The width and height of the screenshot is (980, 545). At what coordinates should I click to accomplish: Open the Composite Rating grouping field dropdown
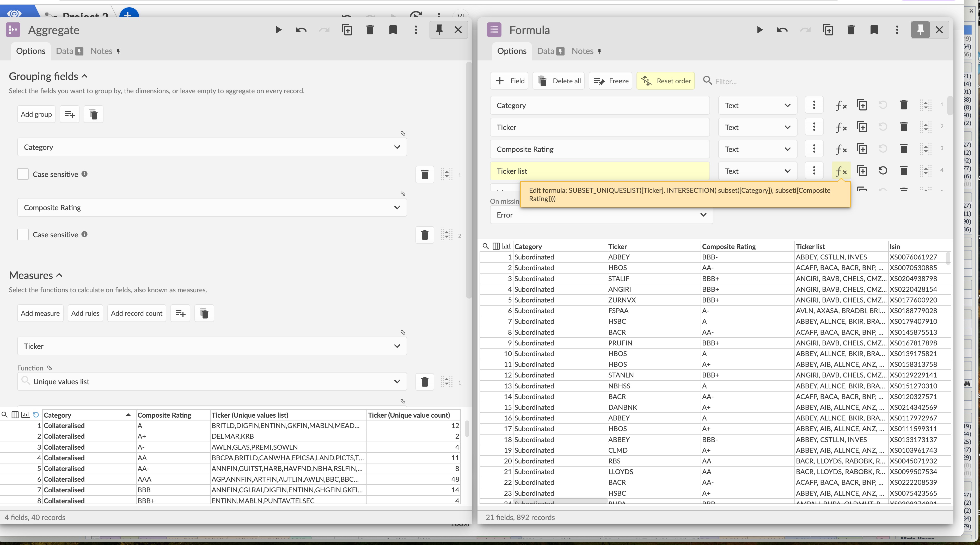[x=212, y=208]
